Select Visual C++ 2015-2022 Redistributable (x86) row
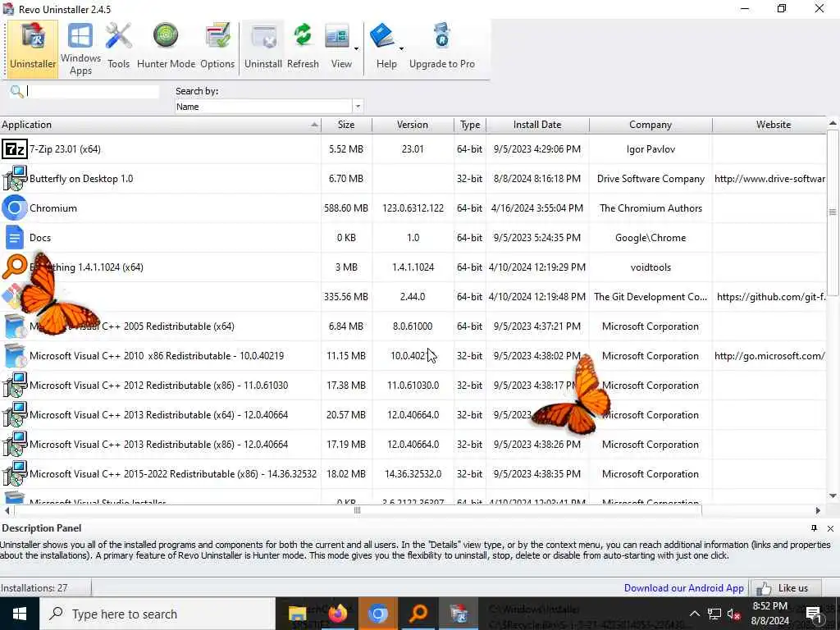The width and height of the screenshot is (840, 630). 413,473
